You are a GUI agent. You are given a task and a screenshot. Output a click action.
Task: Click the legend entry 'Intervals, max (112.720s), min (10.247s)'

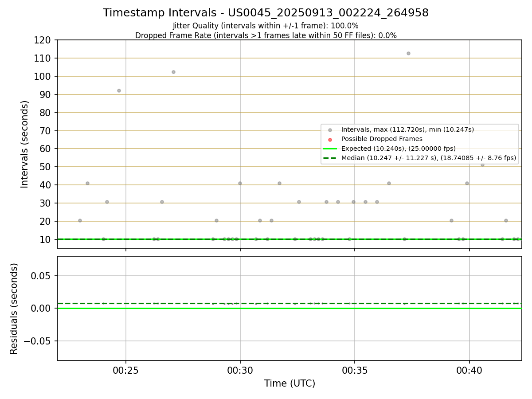tap(407, 129)
